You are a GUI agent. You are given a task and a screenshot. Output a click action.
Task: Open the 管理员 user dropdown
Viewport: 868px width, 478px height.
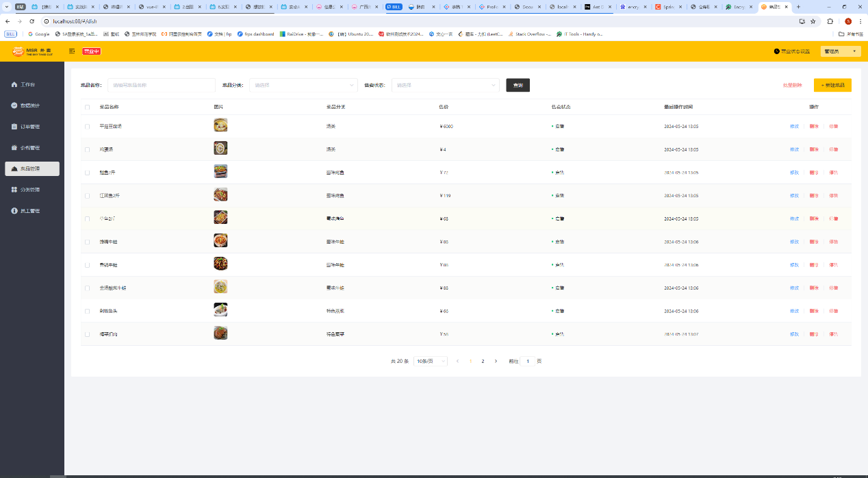click(x=840, y=51)
